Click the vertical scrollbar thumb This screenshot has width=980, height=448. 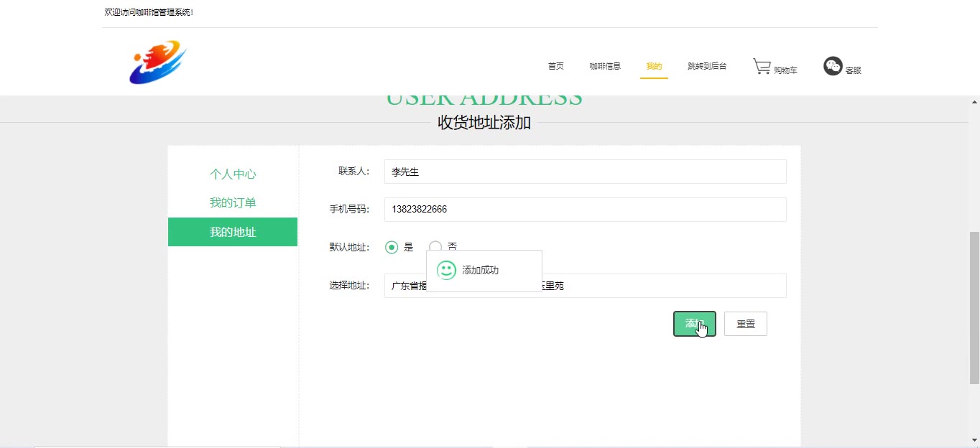tap(974, 309)
